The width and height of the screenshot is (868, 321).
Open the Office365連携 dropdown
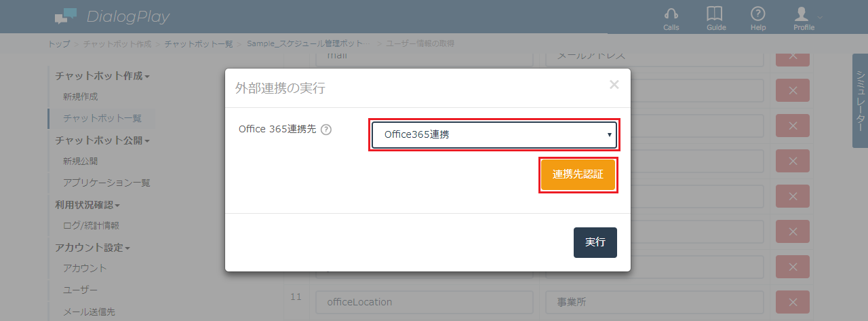coord(494,134)
